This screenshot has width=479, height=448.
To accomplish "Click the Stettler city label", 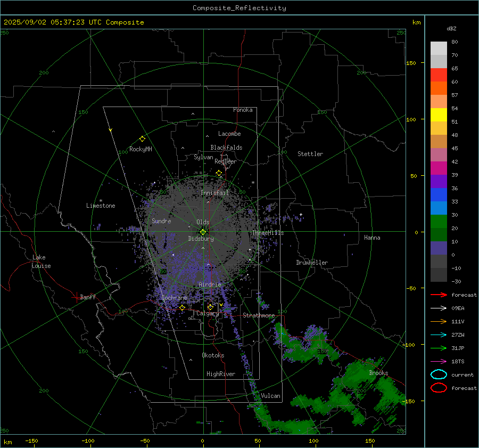I will pyautogui.click(x=310, y=154).
